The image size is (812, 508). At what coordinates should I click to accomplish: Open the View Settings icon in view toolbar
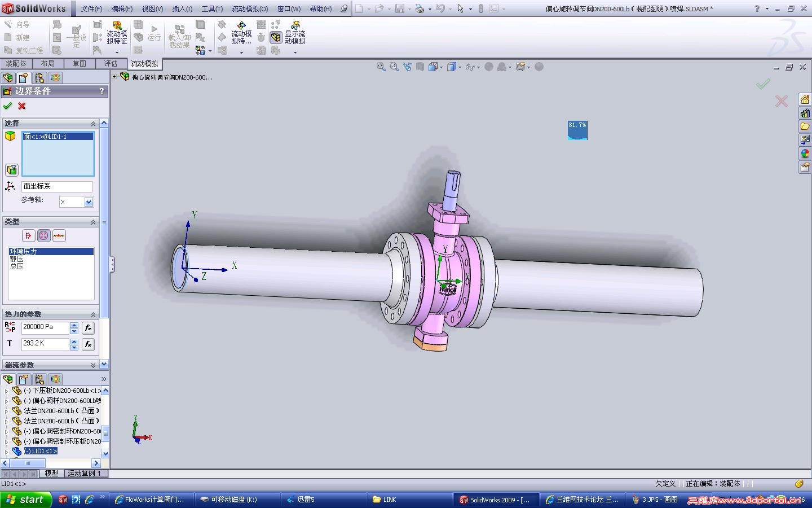[520, 67]
